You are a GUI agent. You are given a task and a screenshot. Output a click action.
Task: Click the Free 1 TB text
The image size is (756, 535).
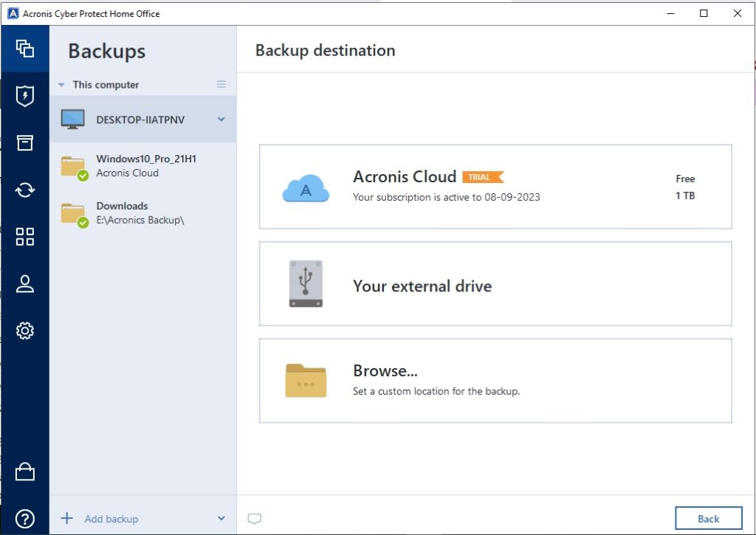[685, 187]
